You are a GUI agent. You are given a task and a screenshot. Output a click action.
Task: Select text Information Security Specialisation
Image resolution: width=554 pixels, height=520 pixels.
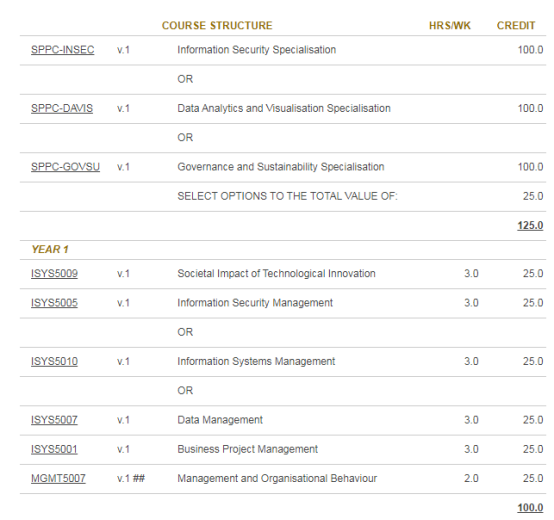click(257, 50)
